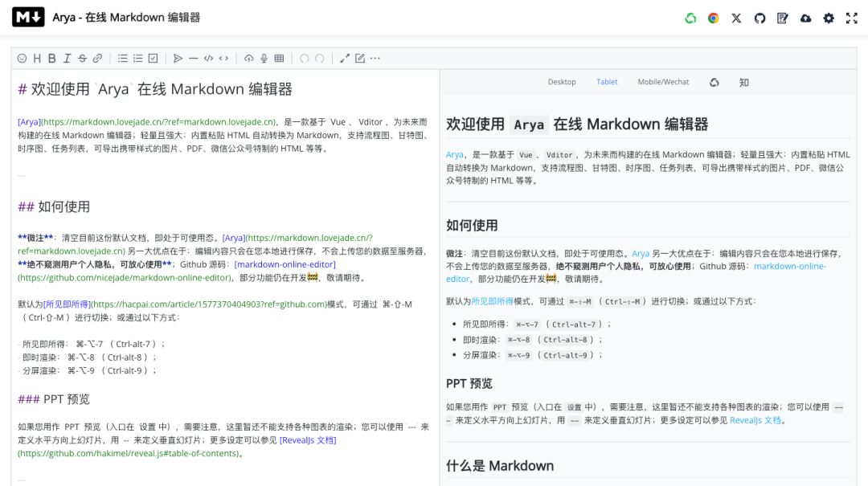868x486 pixels.
Task: Insert inline code
Action: [x=223, y=58]
